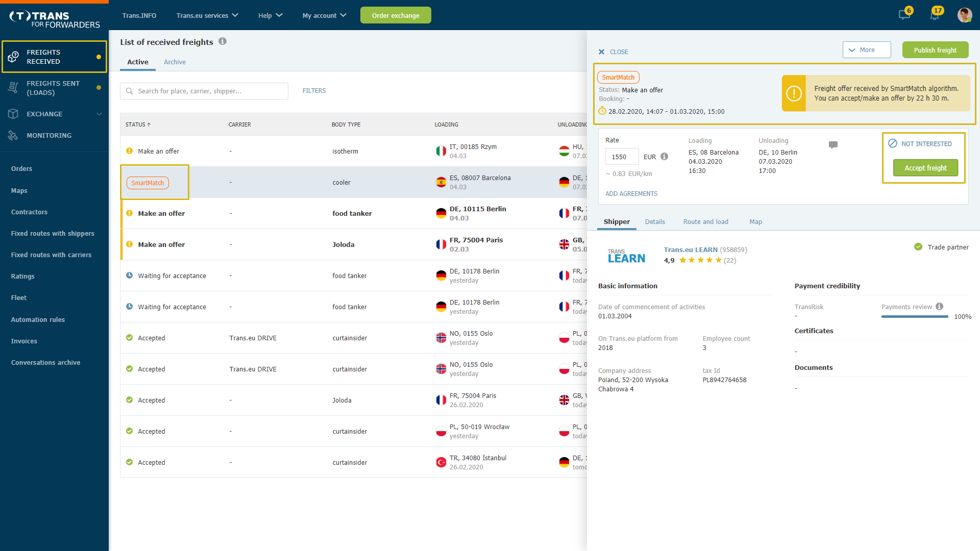
Task: Click the Italy flag in Rzym row
Action: click(441, 151)
